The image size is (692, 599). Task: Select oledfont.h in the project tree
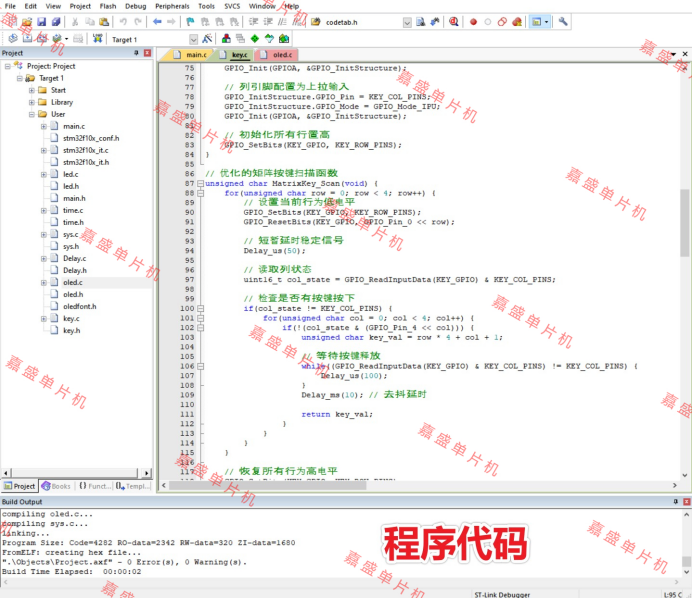[x=80, y=306]
